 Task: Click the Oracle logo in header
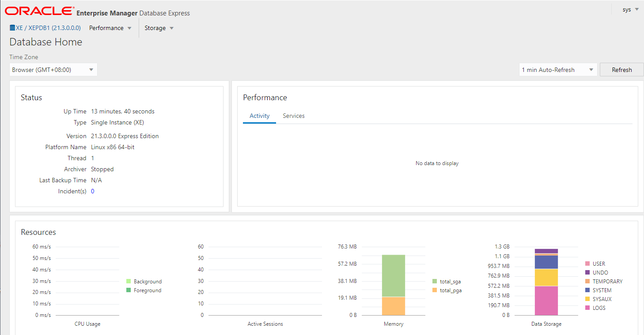click(x=40, y=11)
